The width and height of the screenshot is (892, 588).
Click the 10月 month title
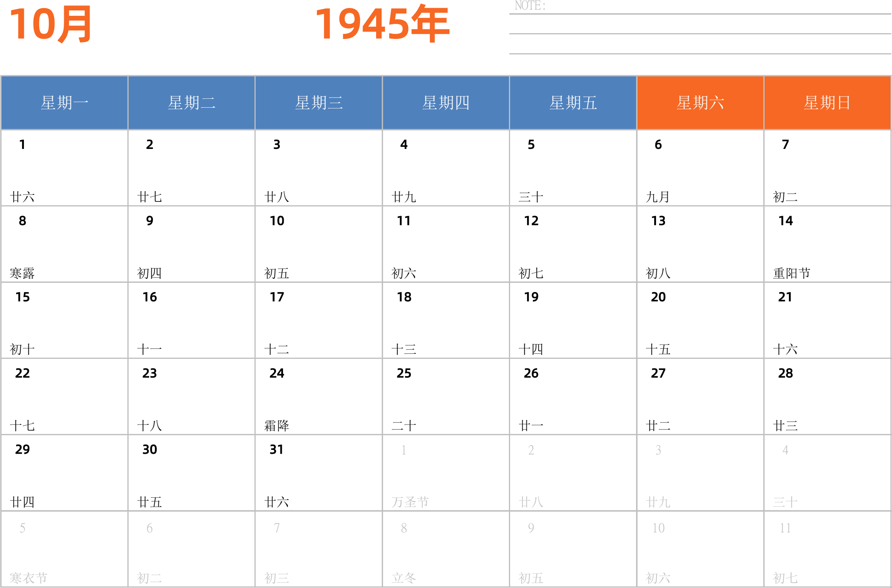[x=50, y=25]
